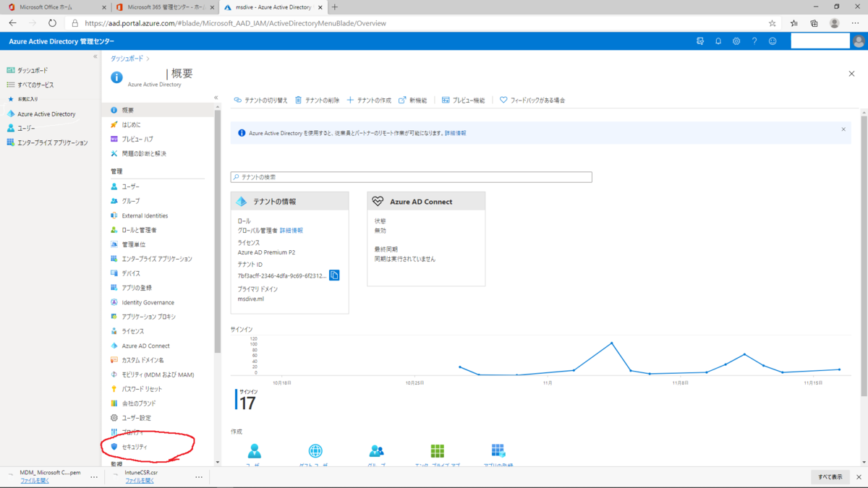The image size is (868, 488).
Task: Click the ユーザー creation icon under 作成
Action: [255, 453]
